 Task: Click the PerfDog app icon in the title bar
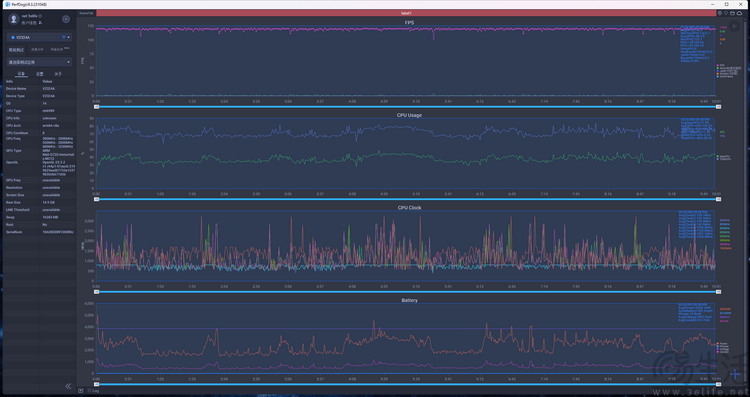point(8,4)
